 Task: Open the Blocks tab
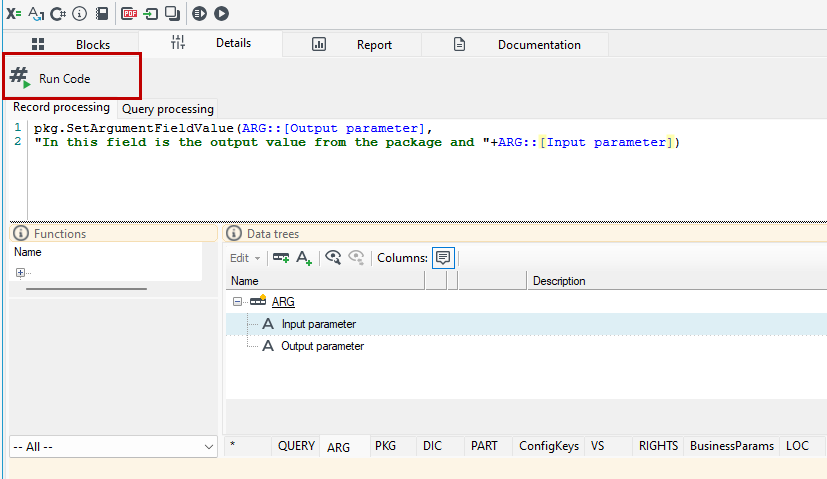(72, 45)
